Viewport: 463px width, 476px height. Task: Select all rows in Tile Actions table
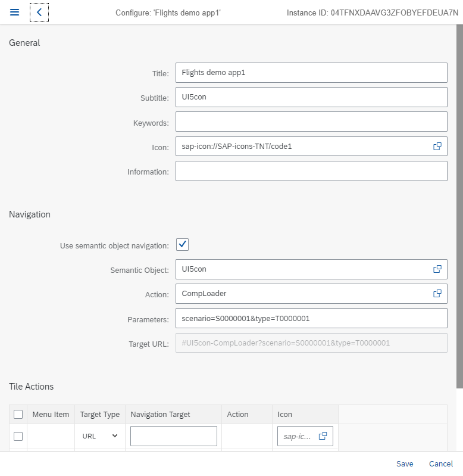[x=18, y=415]
